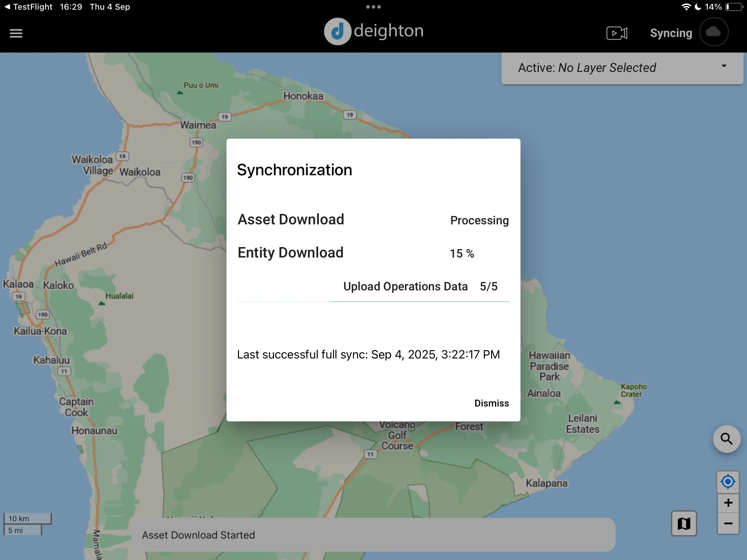This screenshot has width=747, height=560.
Task: Dismiss the Synchronization dialog
Action: coord(491,403)
